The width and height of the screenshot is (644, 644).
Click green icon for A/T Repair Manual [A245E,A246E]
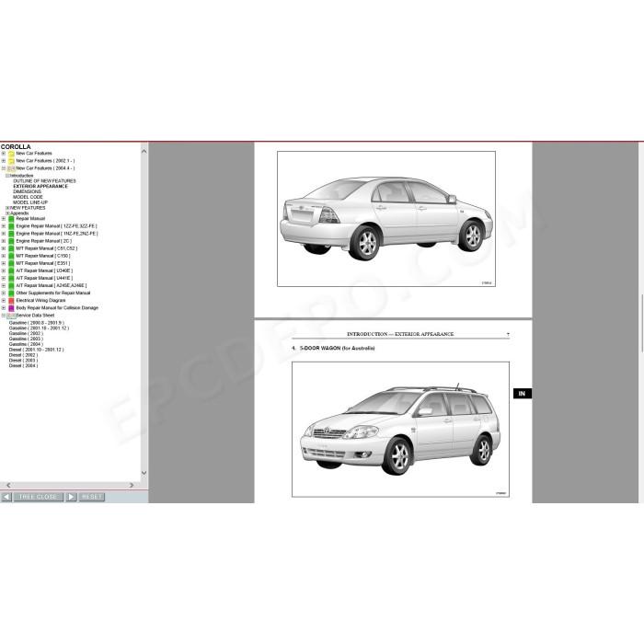[x=11, y=285]
